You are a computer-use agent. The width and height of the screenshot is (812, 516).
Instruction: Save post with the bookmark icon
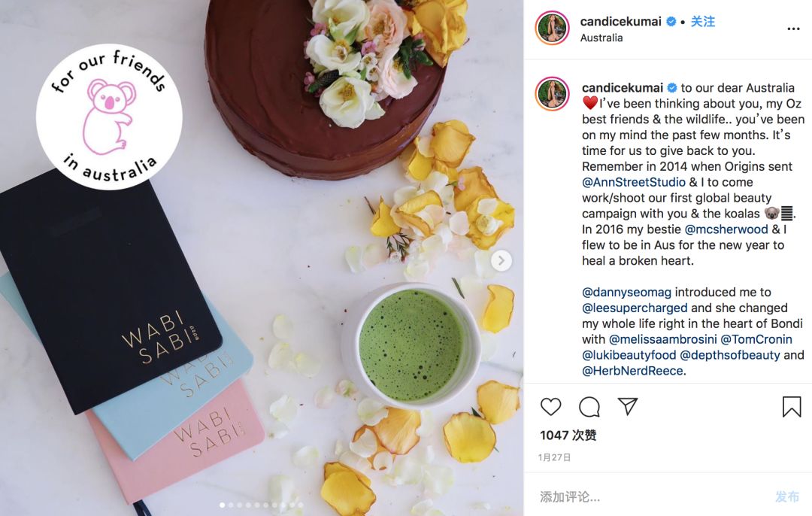pos(791,407)
